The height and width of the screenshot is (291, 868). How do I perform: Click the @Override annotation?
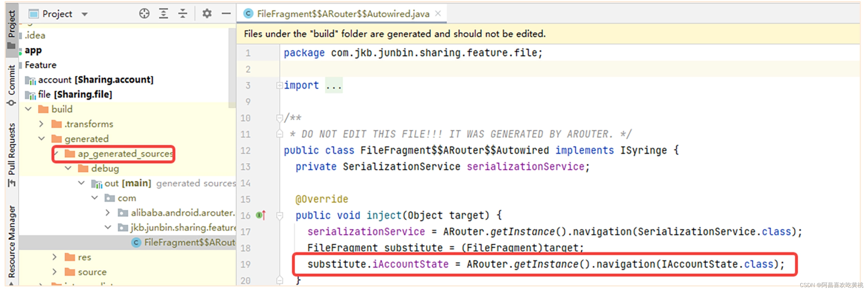tap(322, 199)
